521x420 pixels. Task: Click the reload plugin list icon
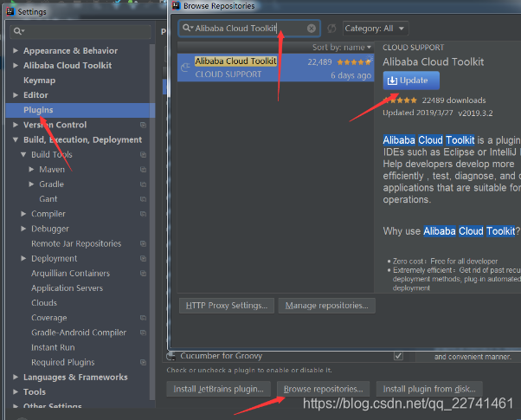(x=331, y=29)
